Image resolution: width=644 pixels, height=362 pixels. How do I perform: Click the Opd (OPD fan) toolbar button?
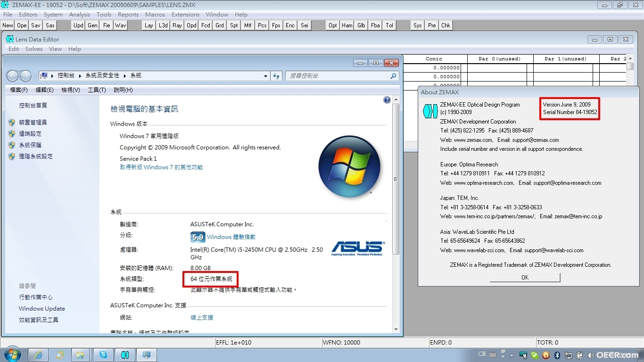192,25
